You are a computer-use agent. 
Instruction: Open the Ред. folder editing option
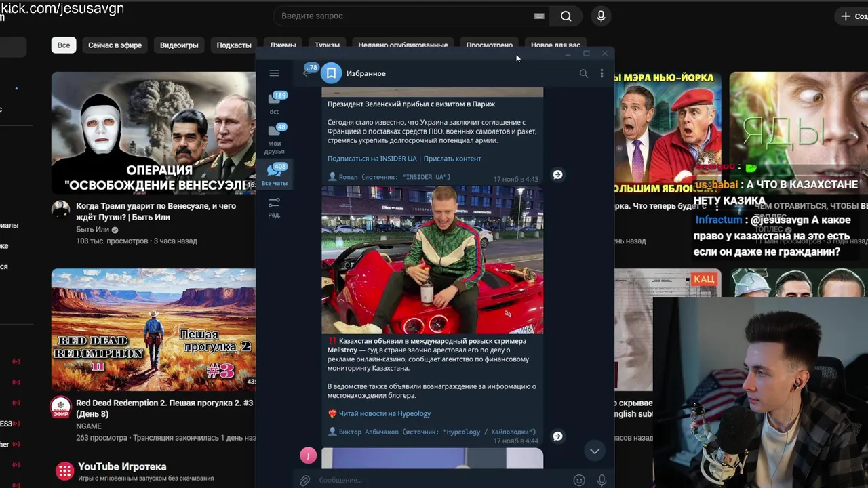coord(274,207)
